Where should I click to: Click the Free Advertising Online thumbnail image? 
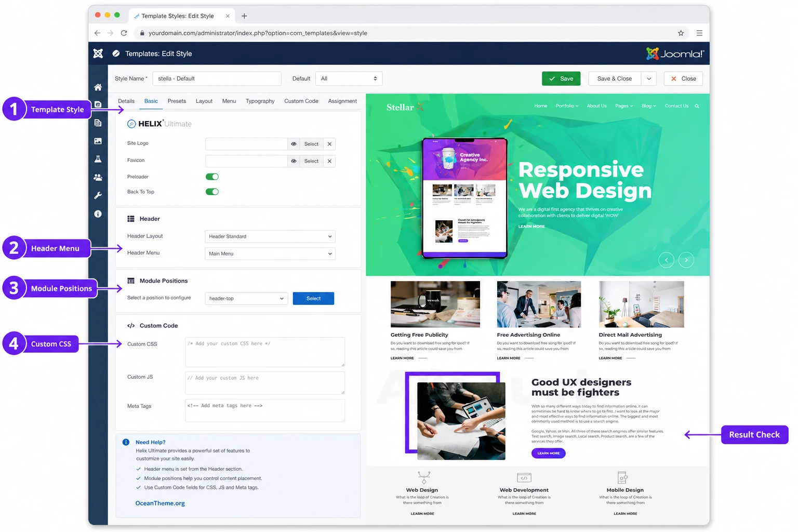pyautogui.click(x=539, y=304)
